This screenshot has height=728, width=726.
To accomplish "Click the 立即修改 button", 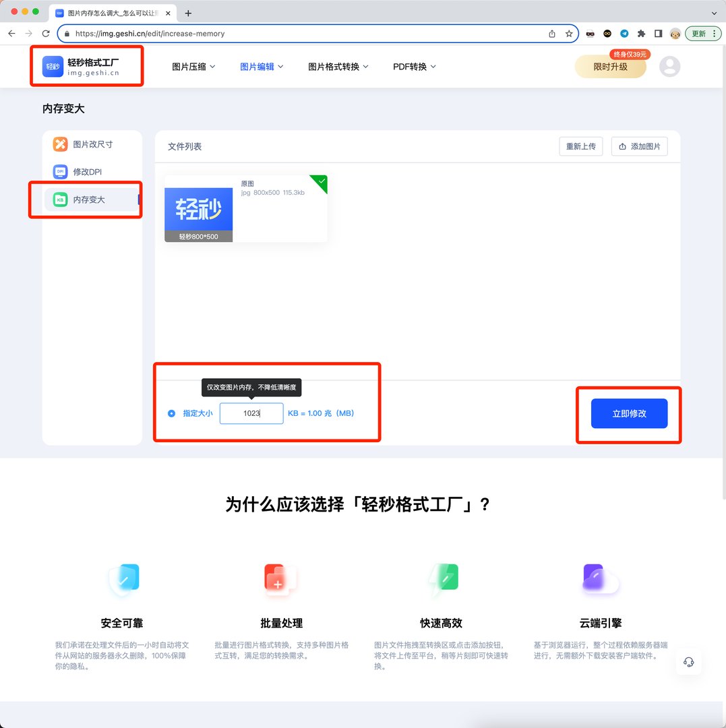I will 628,413.
